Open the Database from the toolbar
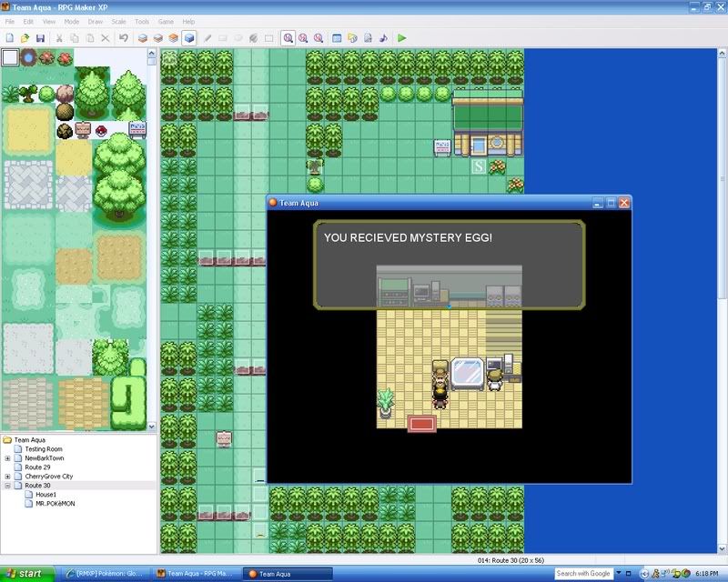Image resolution: width=728 pixels, height=582 pixels. coord(337,38)
